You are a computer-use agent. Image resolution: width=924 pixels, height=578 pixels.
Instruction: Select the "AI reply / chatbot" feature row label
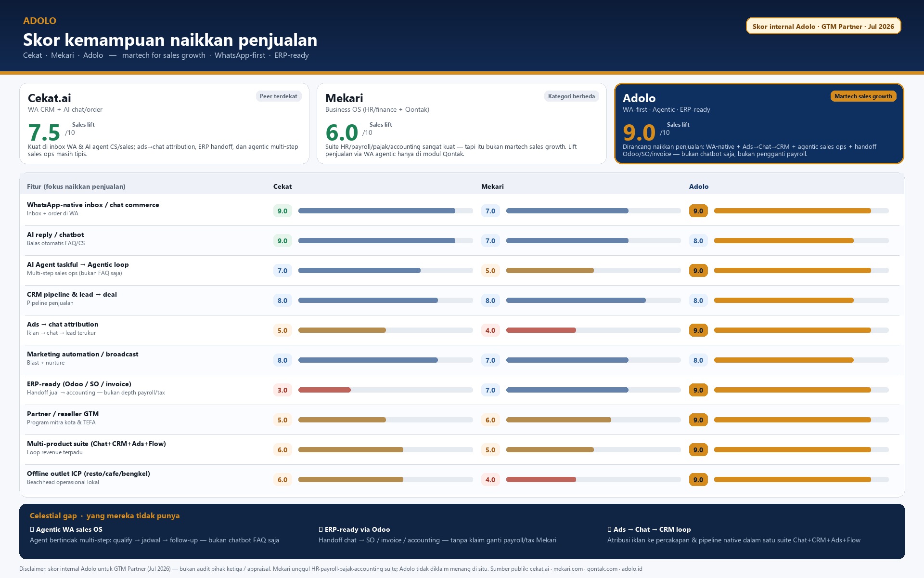55,235
